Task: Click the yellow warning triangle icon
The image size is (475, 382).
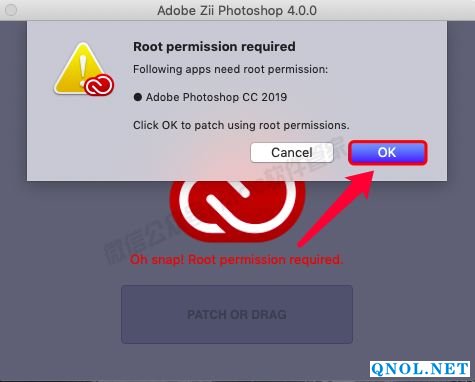Action: point(79,68)
